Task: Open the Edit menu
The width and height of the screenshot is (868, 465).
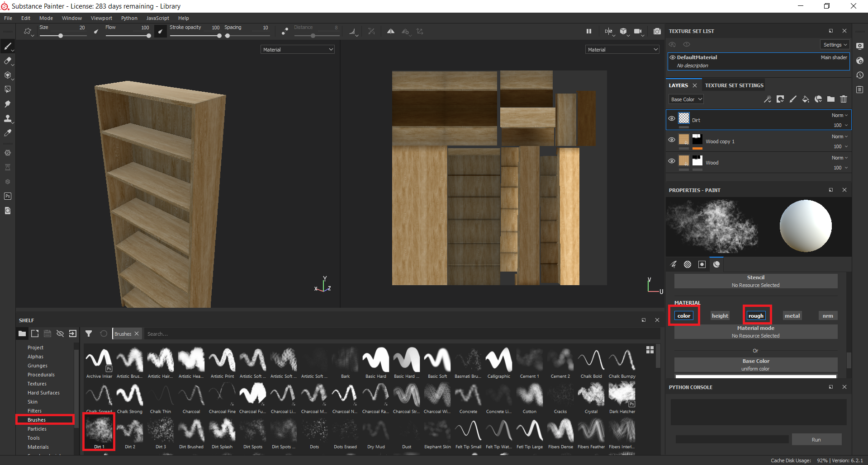Action: pos(26,18)
